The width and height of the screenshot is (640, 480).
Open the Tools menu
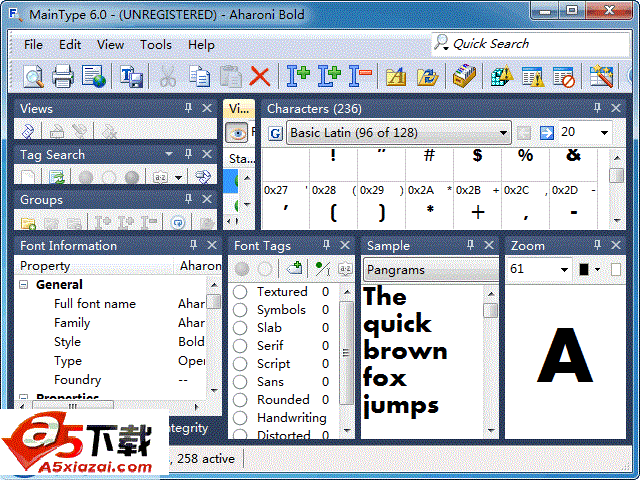pyautogui.click(x=156, y=44)
